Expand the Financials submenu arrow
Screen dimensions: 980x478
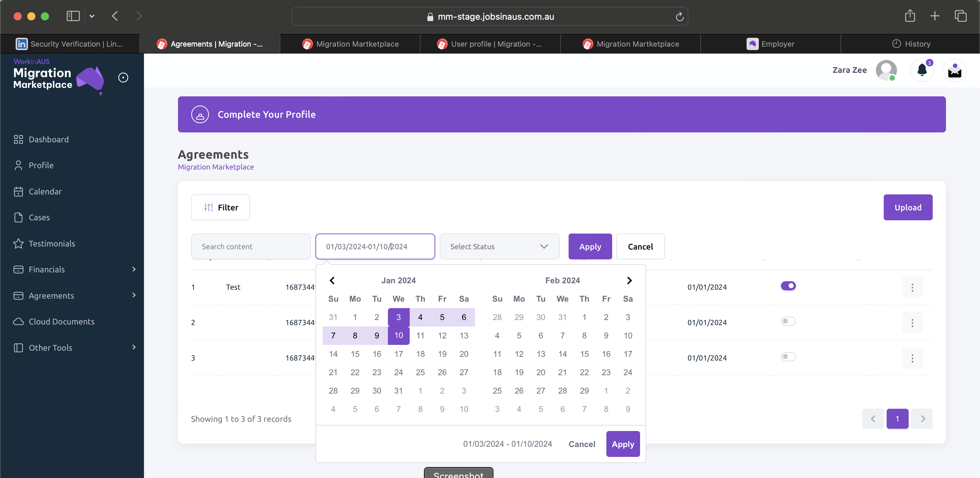click(134, 269)
